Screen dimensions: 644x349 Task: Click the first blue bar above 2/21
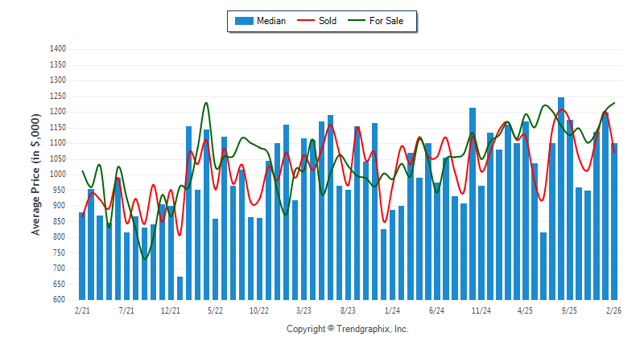click(82, 257)
